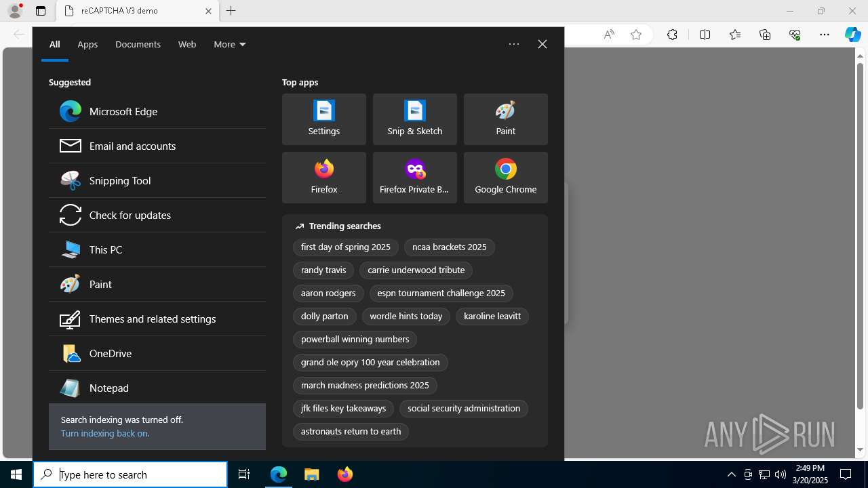868x488 pixels.
Task: Open Edge tab actions menu
Action: 41,11
